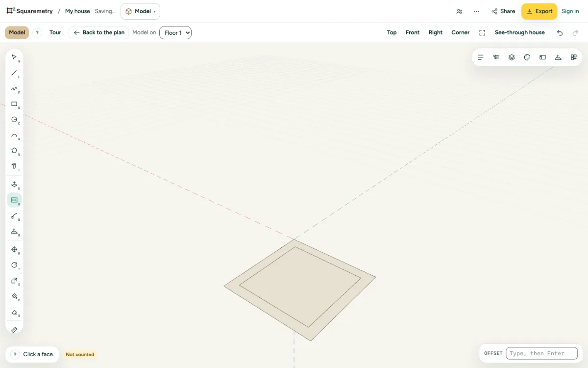
Task: Choose the Scale tool
Action: coord(14,281)
